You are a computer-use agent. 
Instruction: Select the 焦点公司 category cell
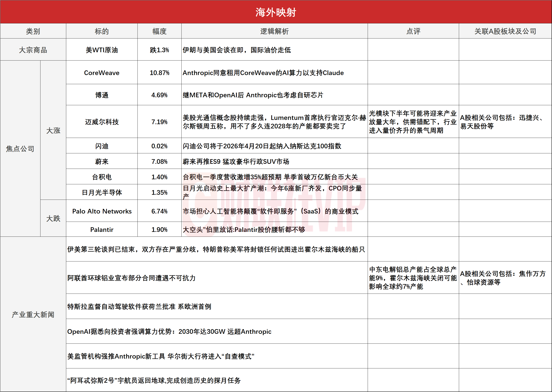pos(20,149)
